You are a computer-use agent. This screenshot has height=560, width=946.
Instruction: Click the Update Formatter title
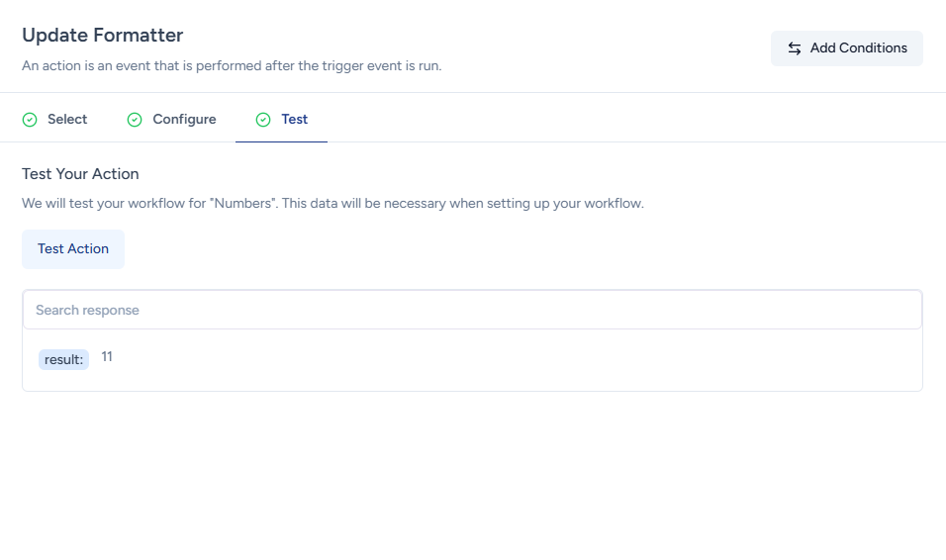pos(102,35)
